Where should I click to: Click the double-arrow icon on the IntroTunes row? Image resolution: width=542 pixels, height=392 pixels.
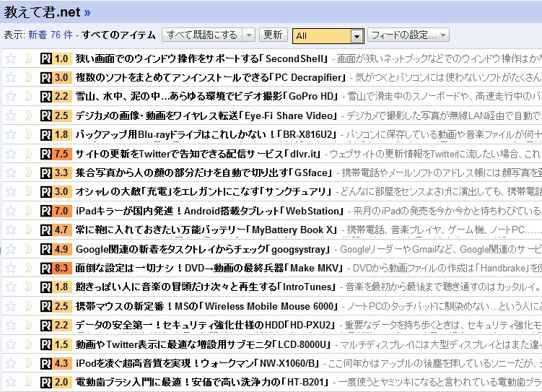click(29, 287)
